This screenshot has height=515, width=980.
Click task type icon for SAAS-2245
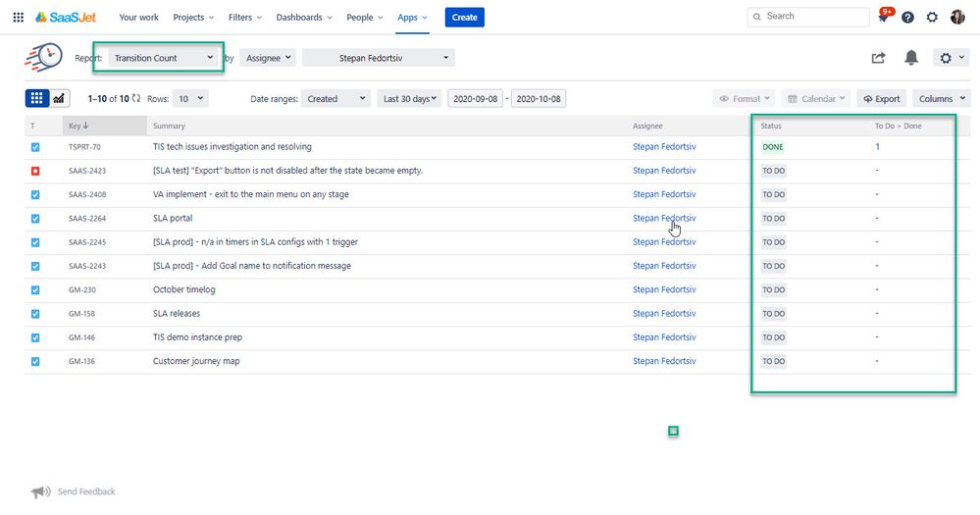(x=35, y=242)
